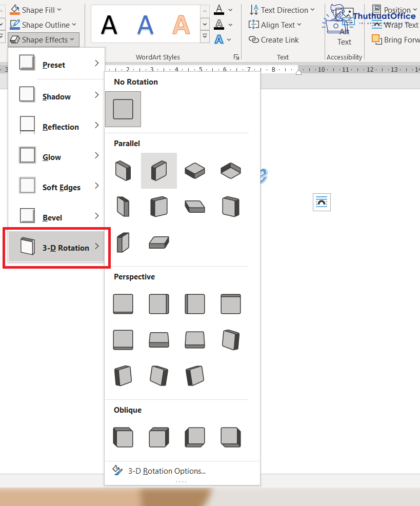
Task: Click the indent marker on the ruler
Action: 298,72
